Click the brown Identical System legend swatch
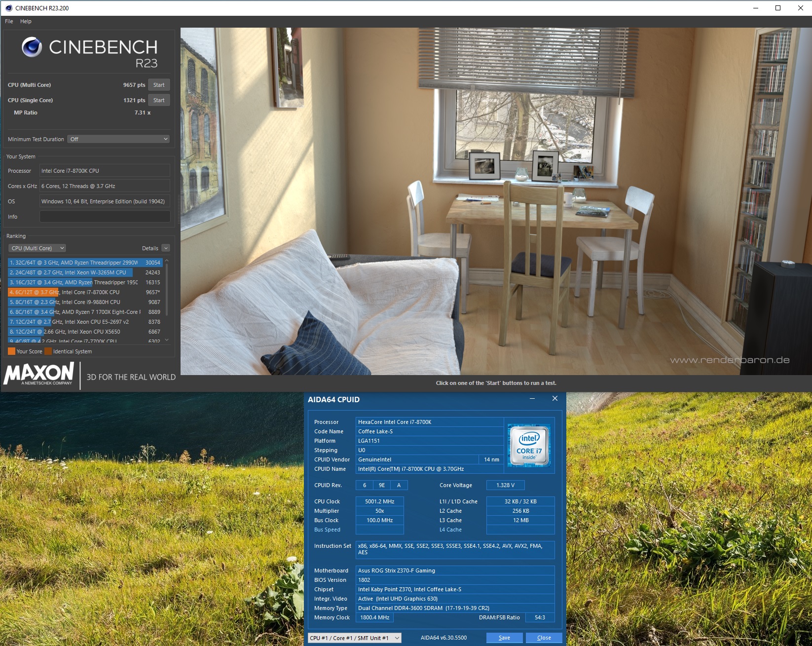 coord(48,351)
